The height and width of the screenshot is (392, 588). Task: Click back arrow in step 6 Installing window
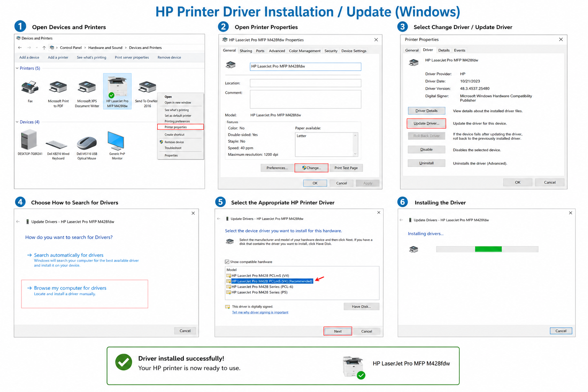coord(401,220)
